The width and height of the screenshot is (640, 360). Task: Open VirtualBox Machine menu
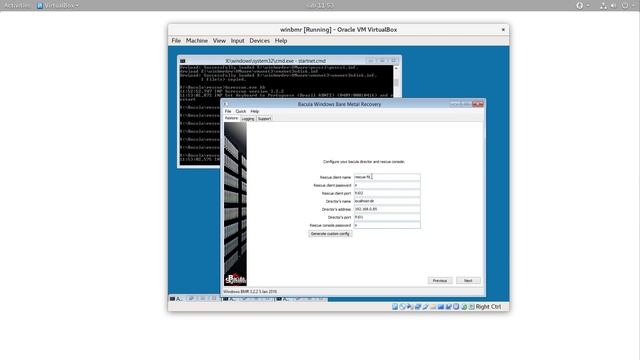[x=197, y=41]
